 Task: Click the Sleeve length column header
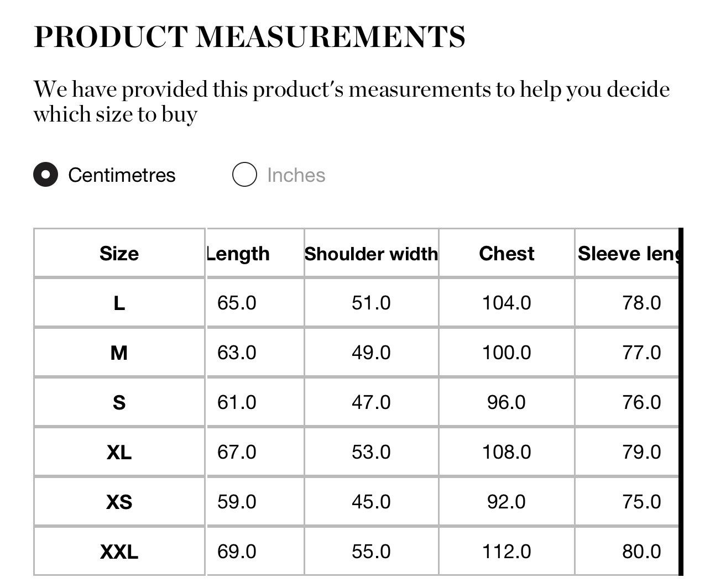[627, 253]
